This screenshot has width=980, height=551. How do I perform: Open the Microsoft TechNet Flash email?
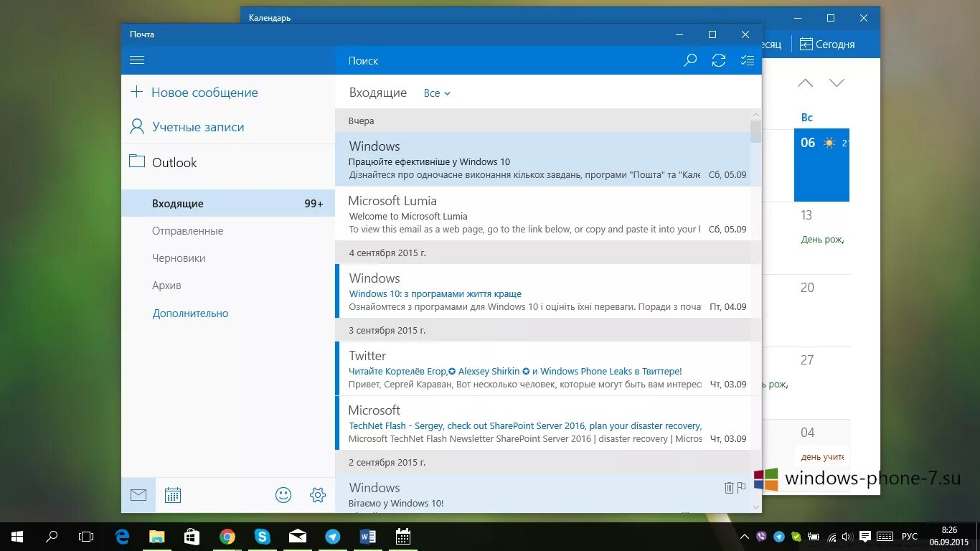[542, 423]
